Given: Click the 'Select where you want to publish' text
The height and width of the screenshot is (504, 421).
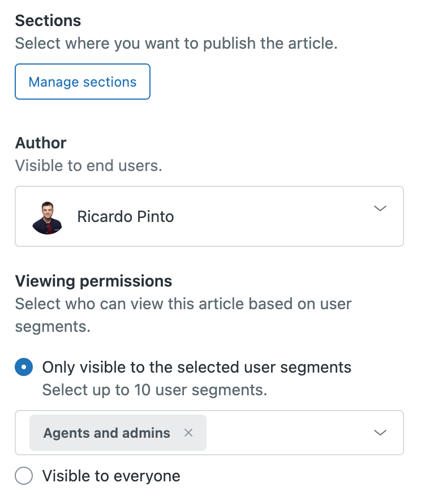Looking at the screenshot, I should click(x=176, y=44).
